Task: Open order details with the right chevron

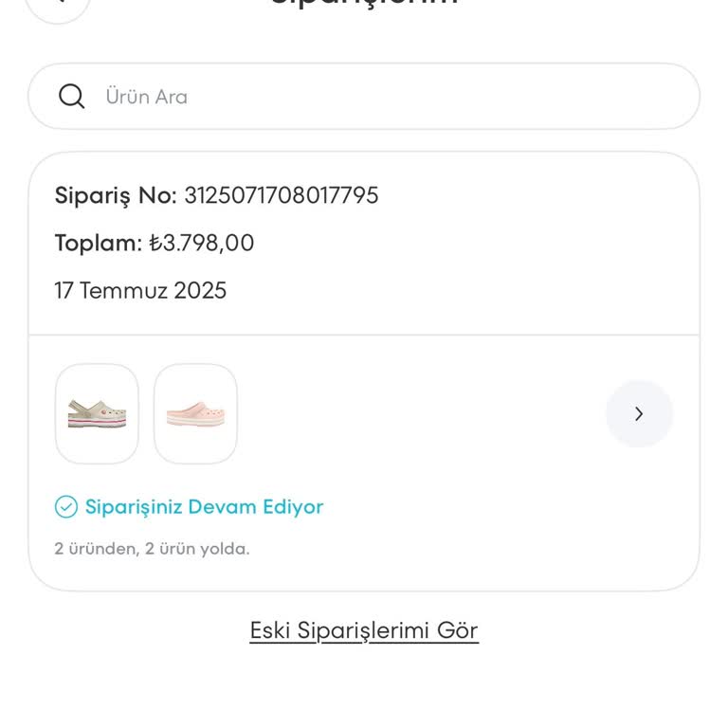Action: [639, 413]
